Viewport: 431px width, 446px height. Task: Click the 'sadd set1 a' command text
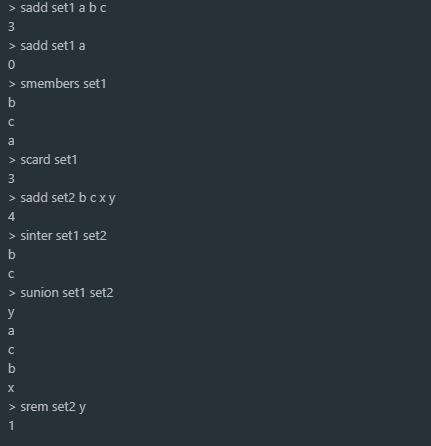point(53,46)
